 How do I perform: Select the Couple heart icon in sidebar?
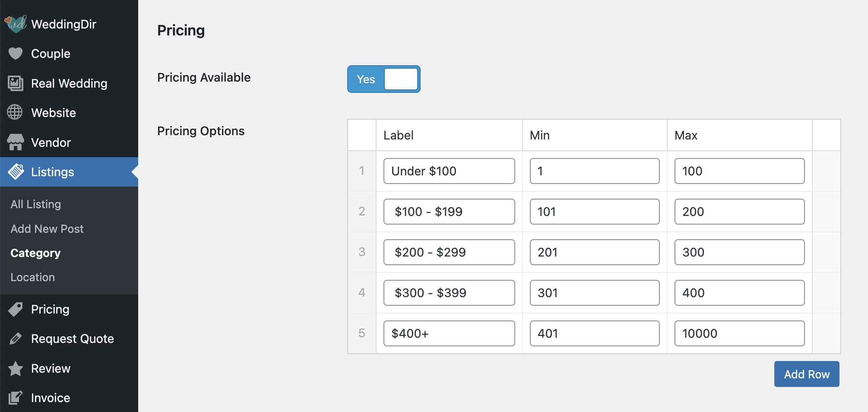click(x=16, y=54)
